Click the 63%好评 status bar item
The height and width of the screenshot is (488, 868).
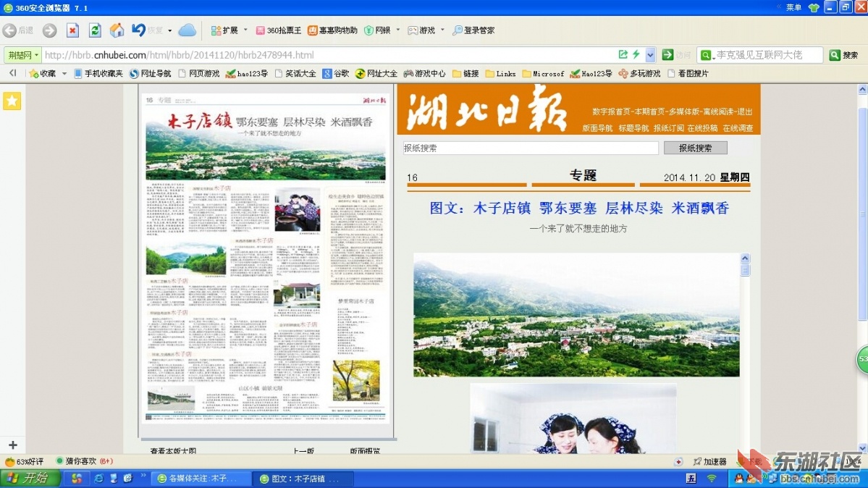[x=25, y=461]
